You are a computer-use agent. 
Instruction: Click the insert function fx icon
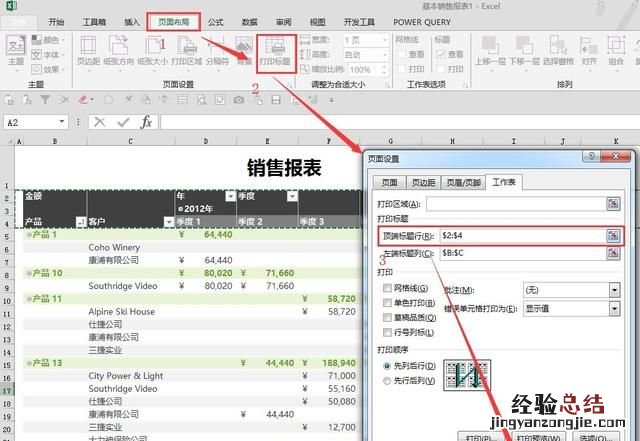[147, 122]
